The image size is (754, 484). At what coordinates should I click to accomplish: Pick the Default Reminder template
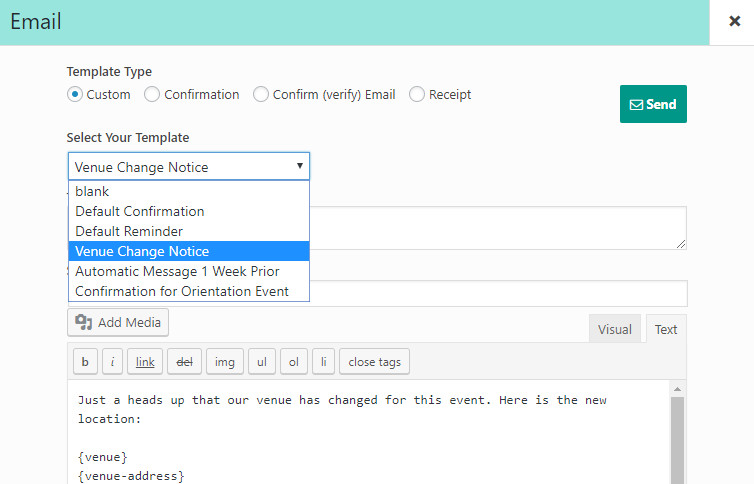189,231
